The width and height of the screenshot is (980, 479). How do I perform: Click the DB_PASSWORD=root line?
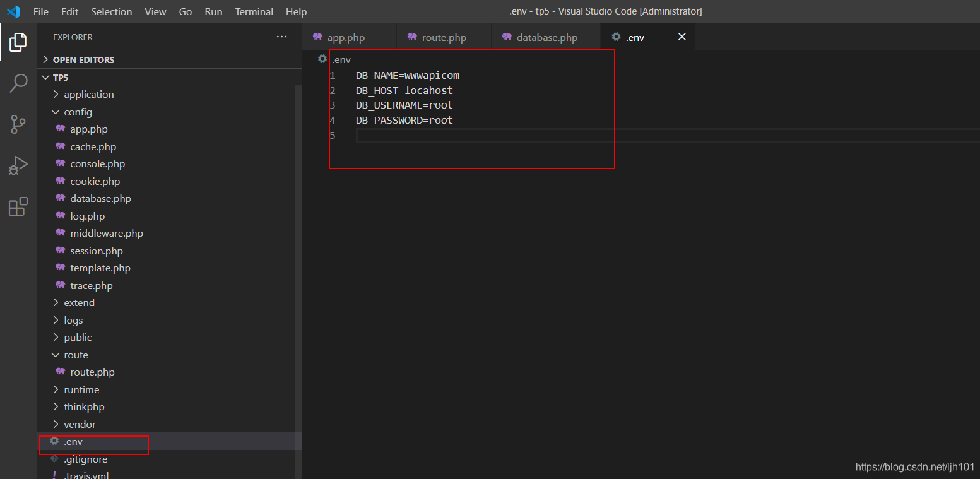(x=404, y=120)
